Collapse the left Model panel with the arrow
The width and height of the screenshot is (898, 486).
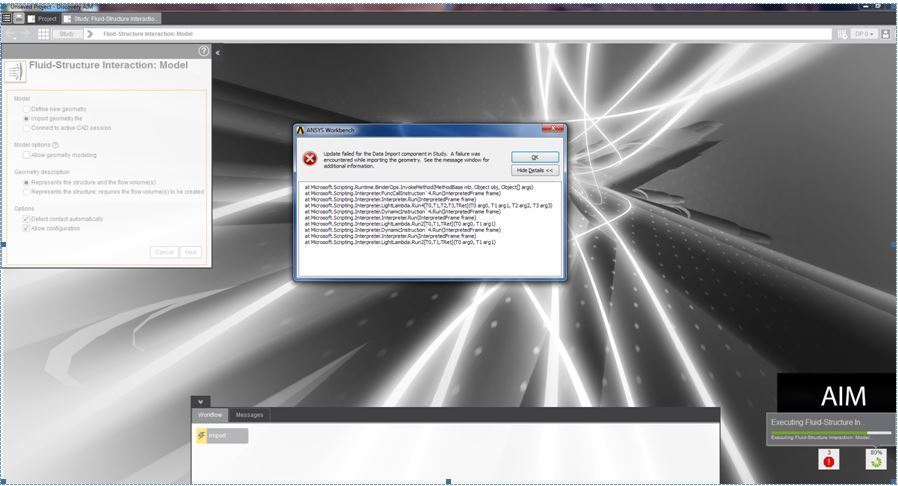tap(218, 53)
